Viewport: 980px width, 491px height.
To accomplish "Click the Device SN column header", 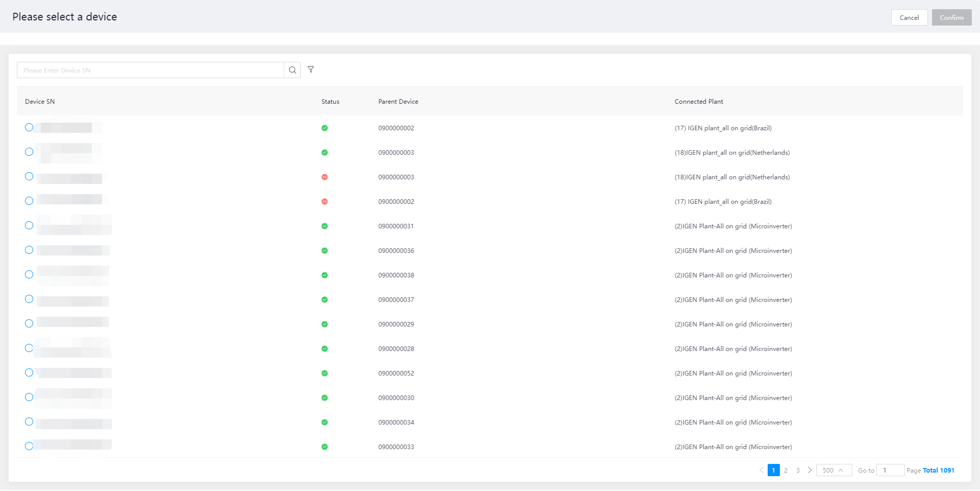I will tap(40, 102).
